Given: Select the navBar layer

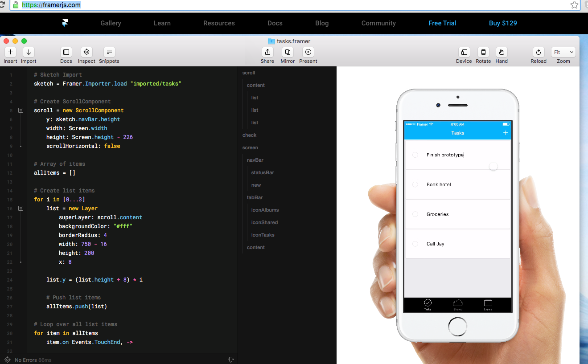Looking at the screenshot, I should pyautogui.click(x=255, y=160).
